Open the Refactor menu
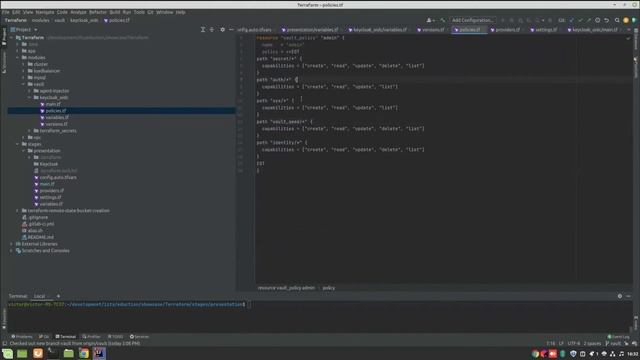Viewport: 640px width, 360px height. tap(98, 12)
